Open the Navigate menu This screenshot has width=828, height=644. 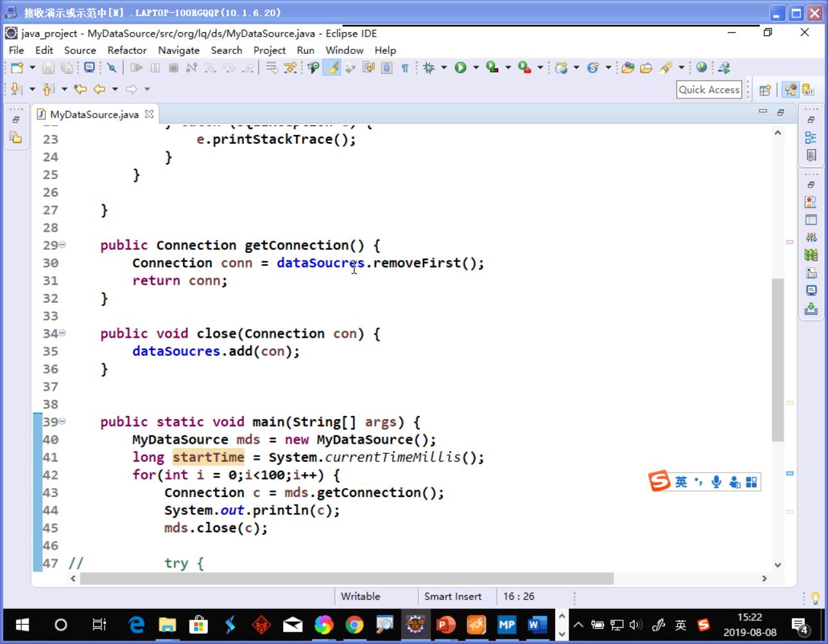pyautogui.click(x=178, y=50)
